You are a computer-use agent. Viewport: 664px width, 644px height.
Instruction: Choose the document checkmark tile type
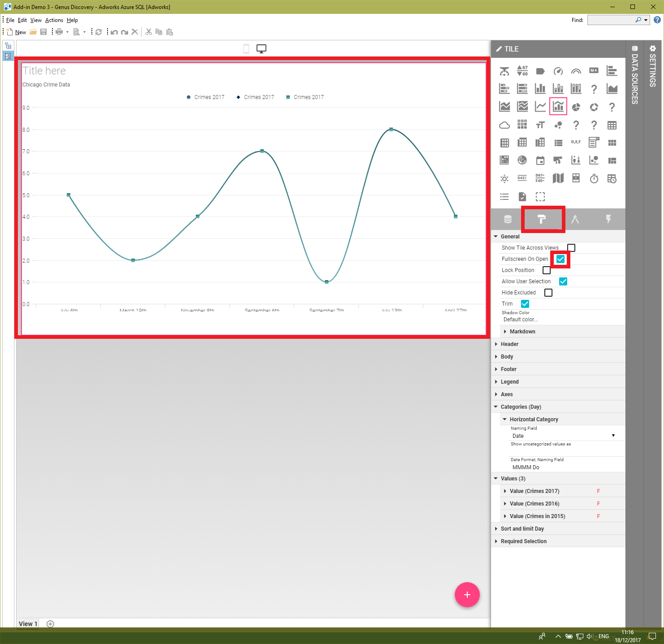[x=522, y=196]
